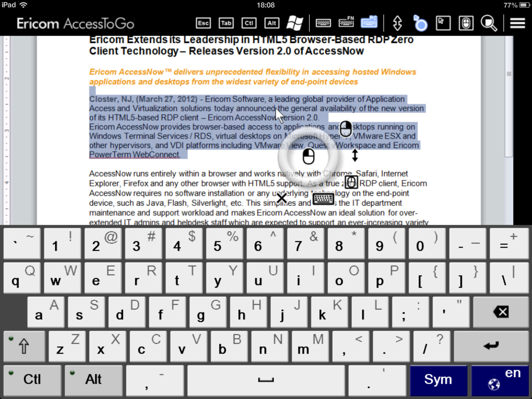532x399 pixels.
Task: Choose the scroll arrow icon in the radial menu
Action: click(x=355, y=155)
